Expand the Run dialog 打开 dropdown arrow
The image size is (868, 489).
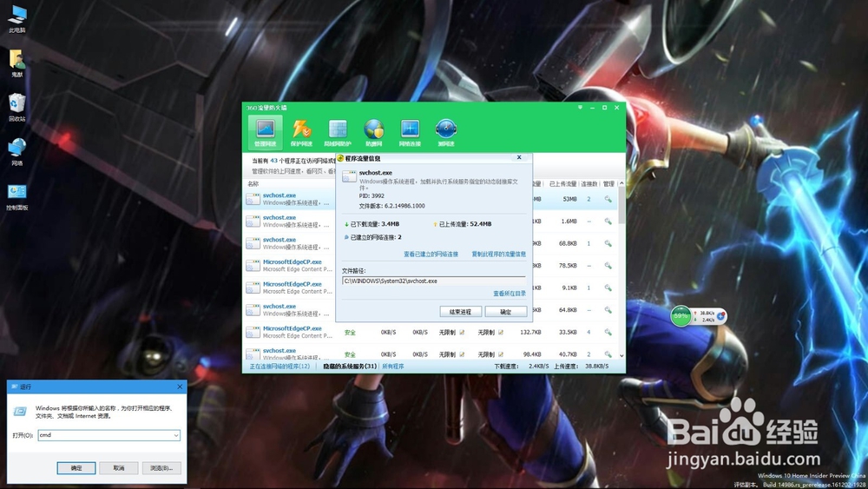[176, 435]
